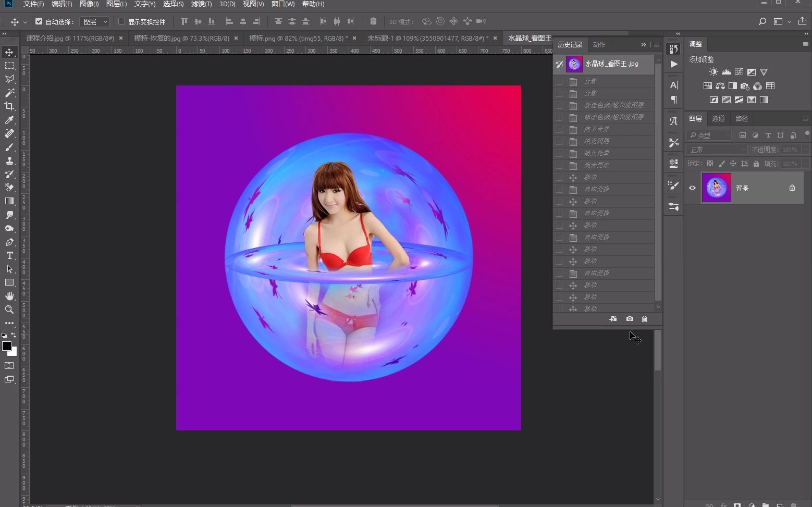This screenshot has height=507, width=812.
Task: Delete current history state with trash button
Action: [645, 319]
